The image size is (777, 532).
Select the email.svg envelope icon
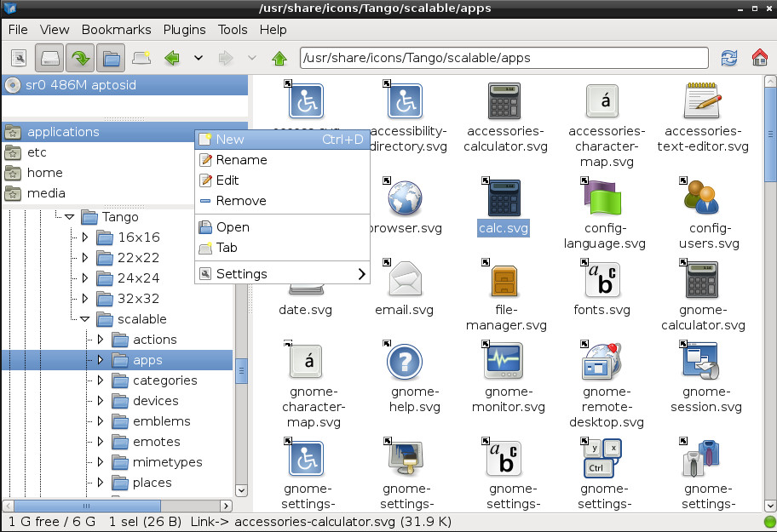tap(405, 279)
